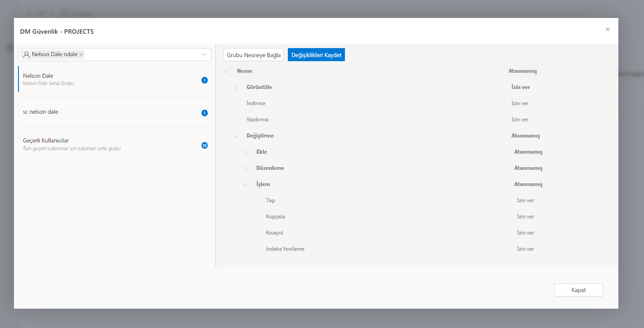
Task: Expand the Düzenleme node
Action: 246,168
